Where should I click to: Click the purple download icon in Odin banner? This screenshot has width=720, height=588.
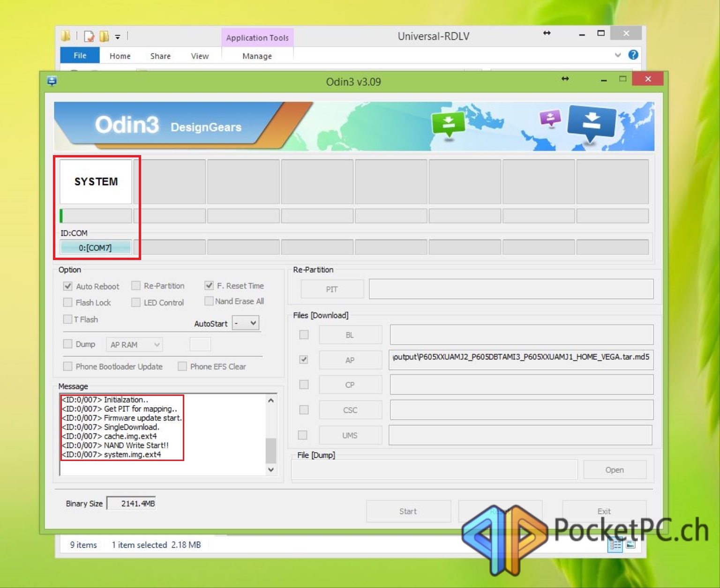(x=550, y=118)
